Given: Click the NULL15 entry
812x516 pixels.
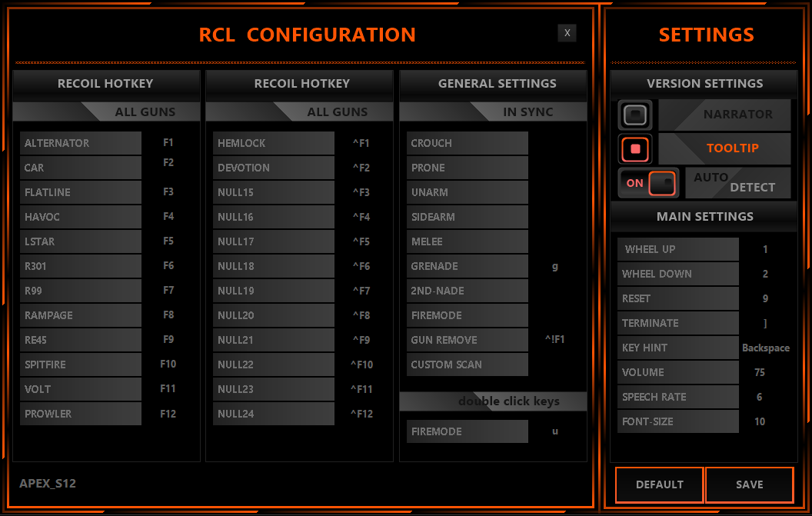Looking at the screenshot, I should click(274, 192).
